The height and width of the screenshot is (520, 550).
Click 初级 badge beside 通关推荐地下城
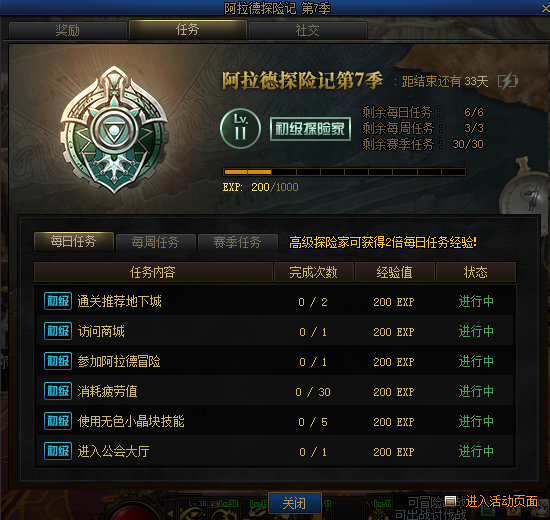click(x=58, y=301)
